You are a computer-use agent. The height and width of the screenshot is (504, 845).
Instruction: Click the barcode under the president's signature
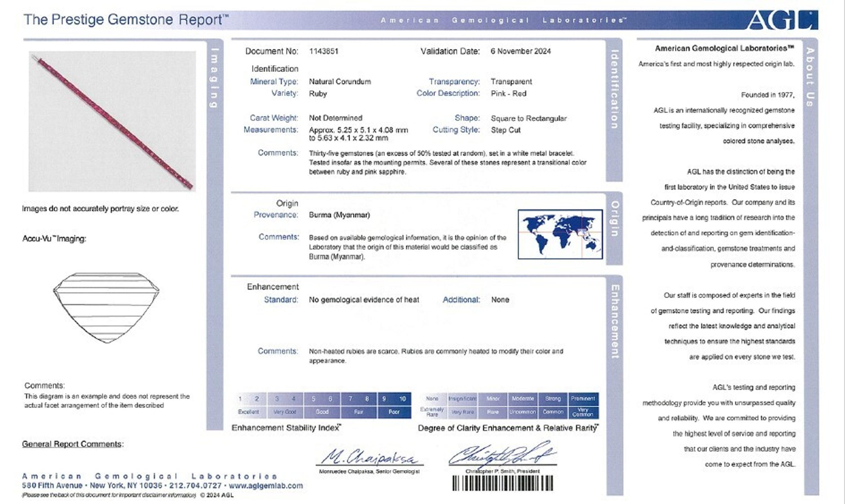(503, 483)
